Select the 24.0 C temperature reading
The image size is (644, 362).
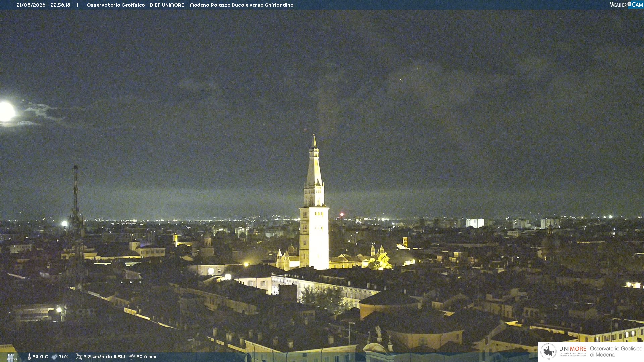(x=40, y=357)
